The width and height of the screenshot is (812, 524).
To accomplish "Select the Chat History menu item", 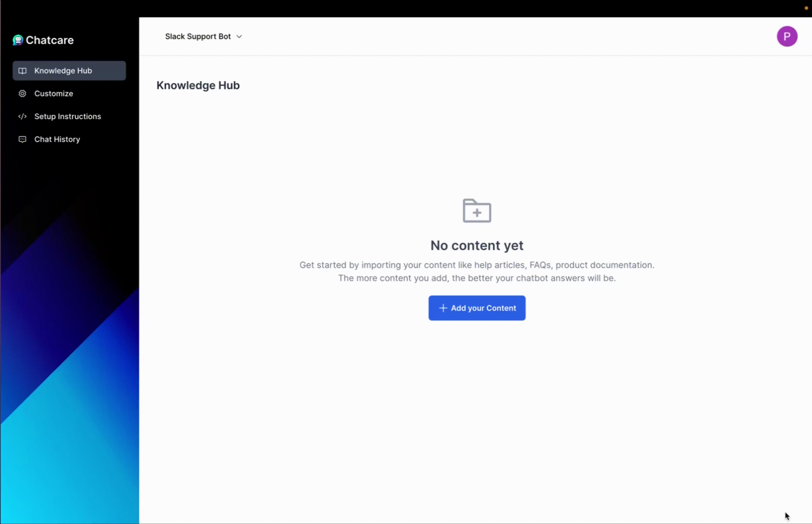I will [57, 139].
